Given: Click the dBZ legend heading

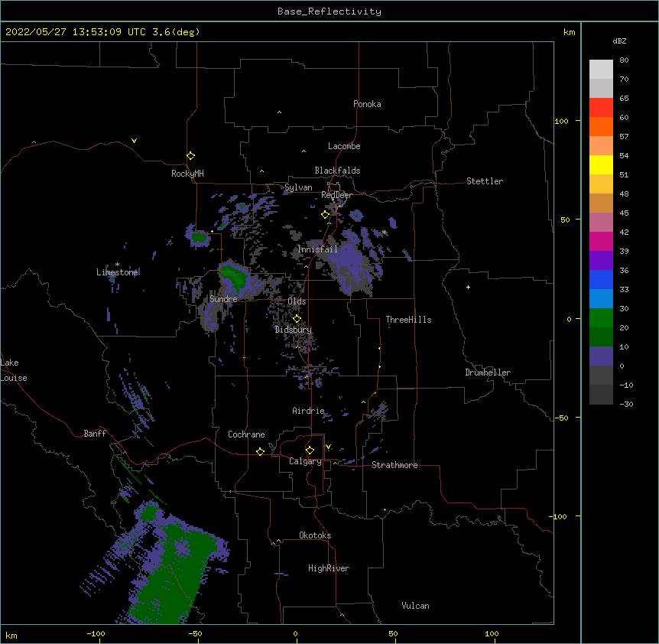Looking at the screenshot, I should (x=619, y=41).
